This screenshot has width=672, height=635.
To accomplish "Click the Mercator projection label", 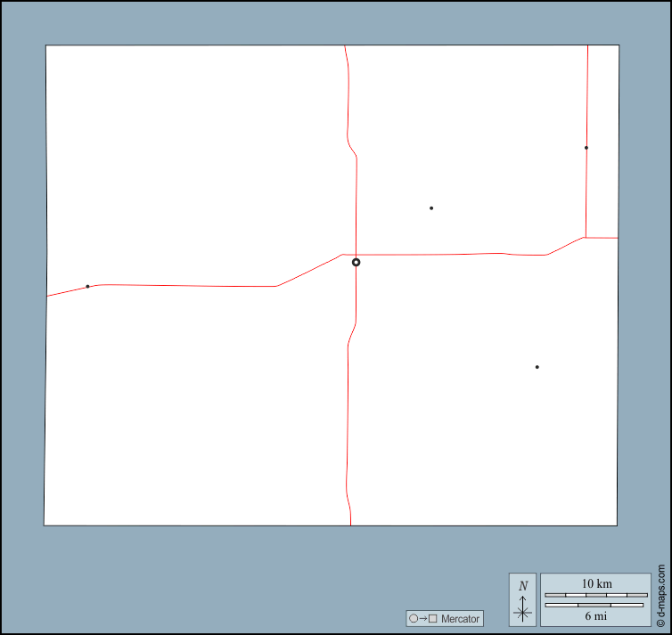I will tap(460, 618).
